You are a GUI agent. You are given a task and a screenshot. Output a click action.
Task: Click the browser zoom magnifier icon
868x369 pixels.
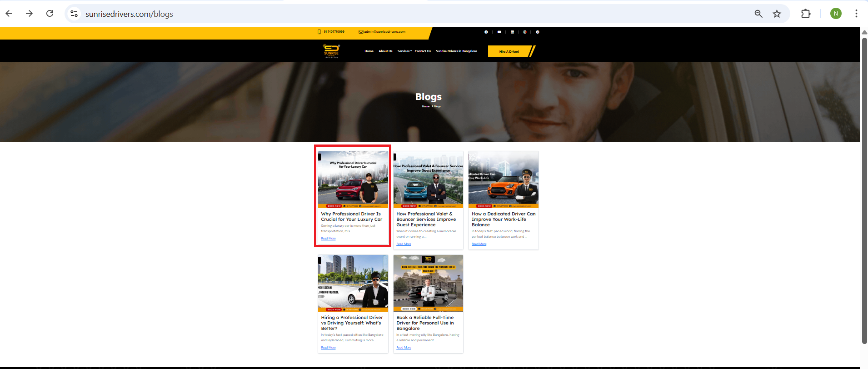[758, 14]
